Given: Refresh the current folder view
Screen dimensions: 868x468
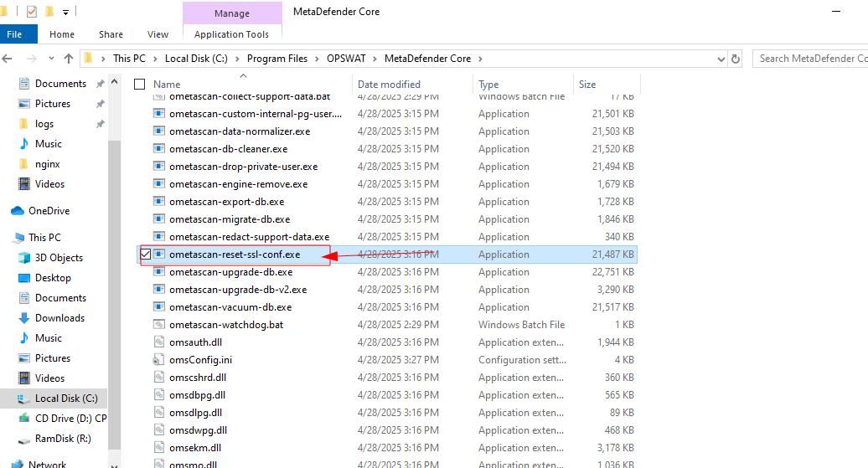Looking at the screenshot, I should point(736,59).
